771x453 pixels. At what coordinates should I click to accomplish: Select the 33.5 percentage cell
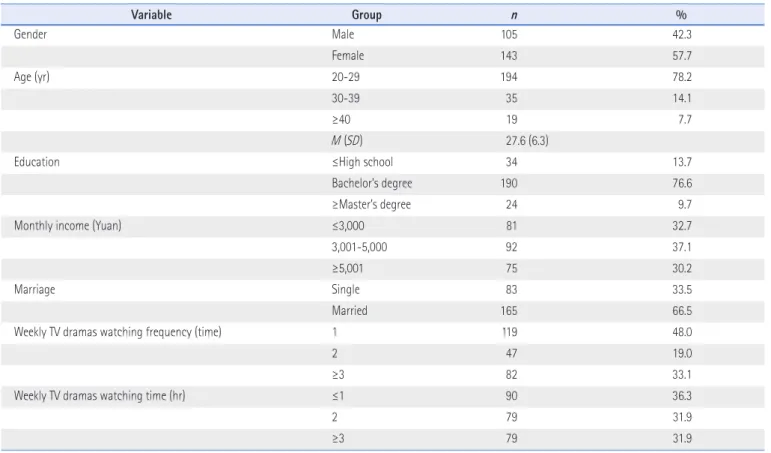pos(682,290)
